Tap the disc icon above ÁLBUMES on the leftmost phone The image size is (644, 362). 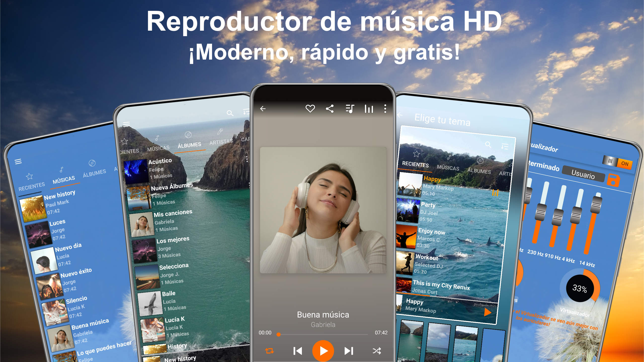pos(92,163)
